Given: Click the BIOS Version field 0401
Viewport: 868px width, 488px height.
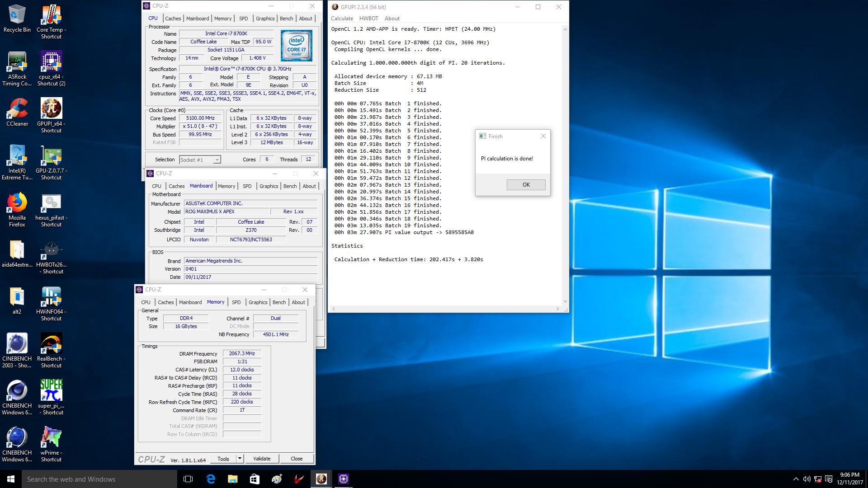Looking at the screenshot, I should click(x=250, y=269).
